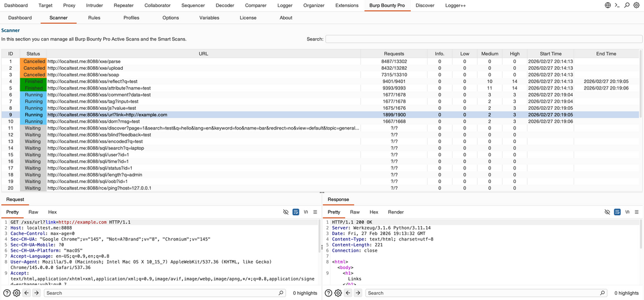This screenshot has height=300, width=644.
Task: Open the terminal console icon in top bar
Action: point(617,5)
